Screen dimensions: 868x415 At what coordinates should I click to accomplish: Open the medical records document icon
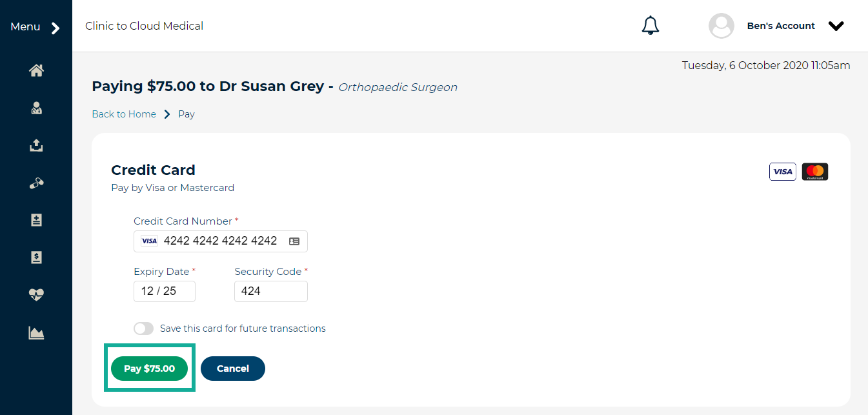[x=36, y=221]
